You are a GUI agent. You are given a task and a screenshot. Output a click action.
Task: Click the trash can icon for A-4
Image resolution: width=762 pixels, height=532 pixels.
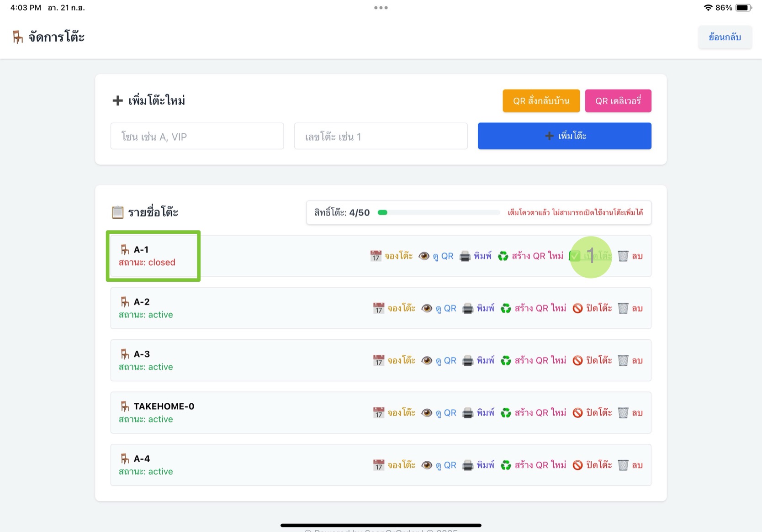pos(623,465)
